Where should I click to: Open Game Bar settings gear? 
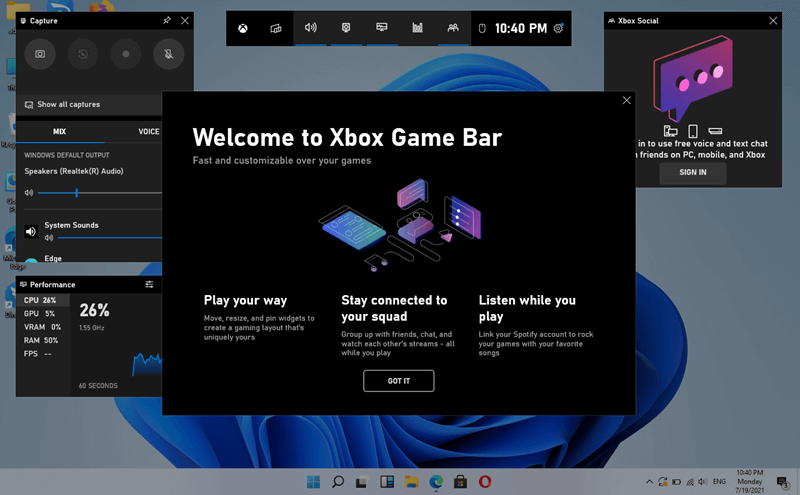pyautogui.click(x=559, y=28)
